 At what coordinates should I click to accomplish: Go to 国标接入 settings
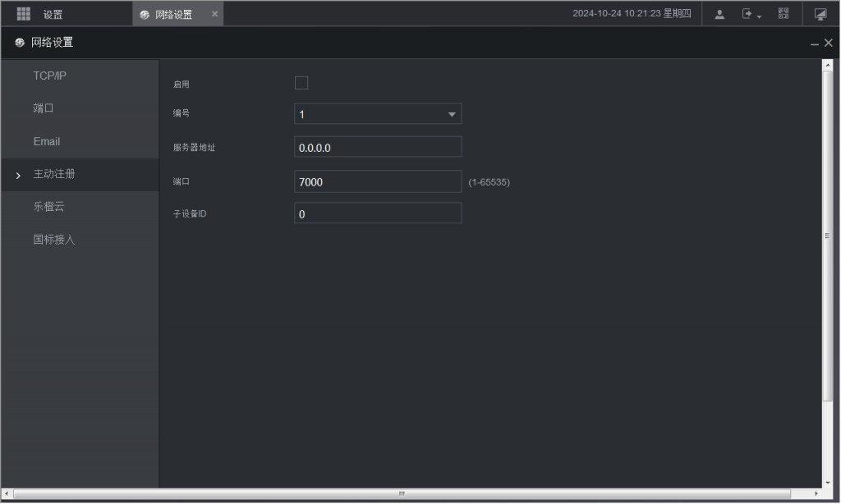(x=54, y=240)
